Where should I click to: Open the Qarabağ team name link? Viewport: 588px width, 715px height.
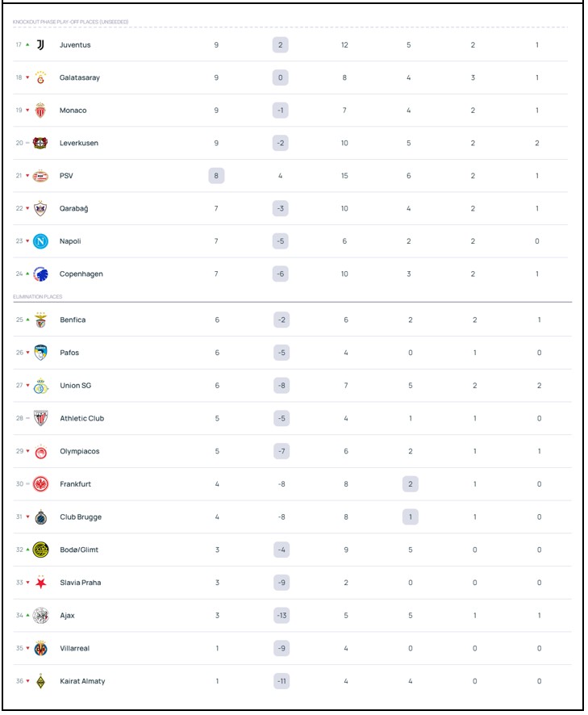(x=73, y=209)
